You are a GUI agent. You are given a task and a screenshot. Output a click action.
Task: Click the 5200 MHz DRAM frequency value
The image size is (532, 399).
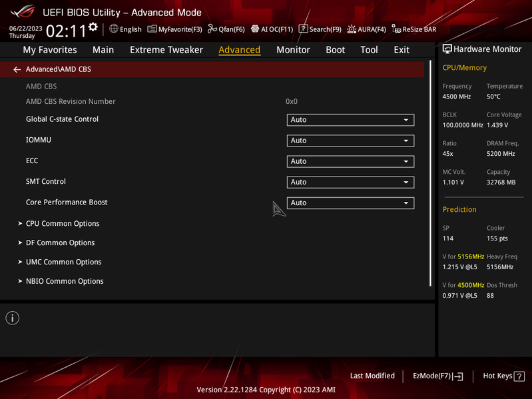tap(501, 154)
